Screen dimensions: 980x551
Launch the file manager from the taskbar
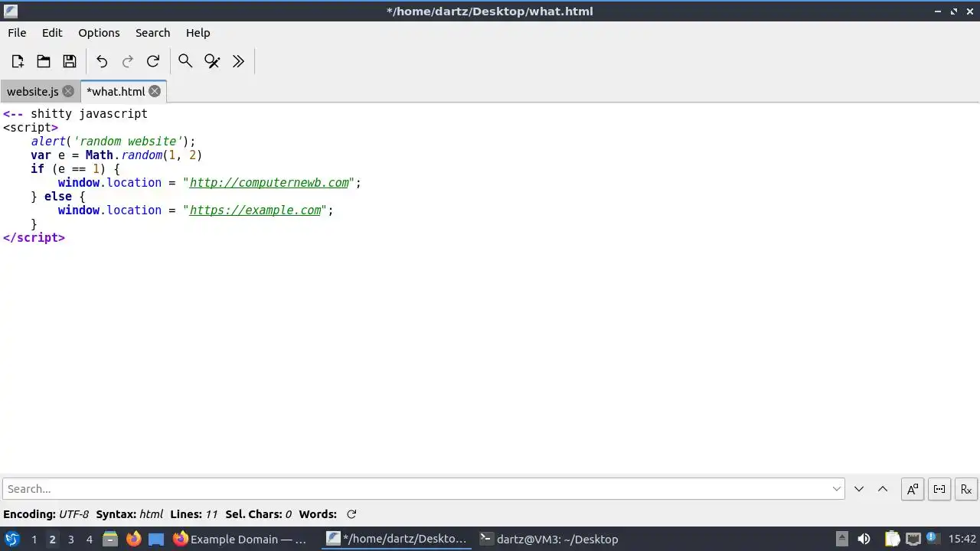click(x=110, y=539)
